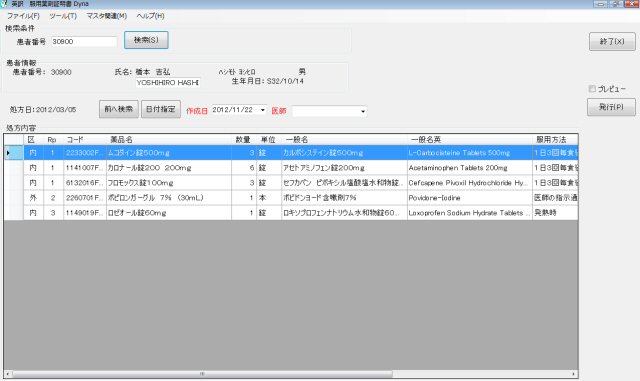
Task: Click the Povidone-Iodine cell
Action: [x=469, y=198]
